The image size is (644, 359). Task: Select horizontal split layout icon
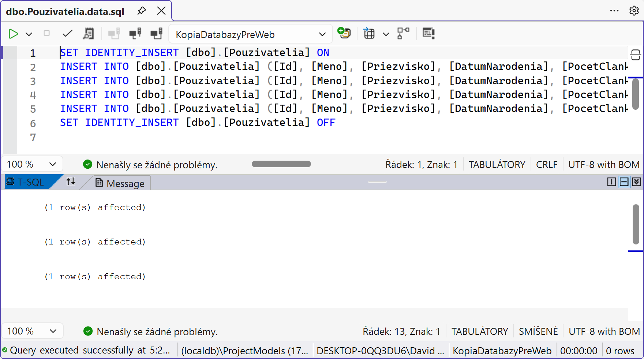coord(624,182)
